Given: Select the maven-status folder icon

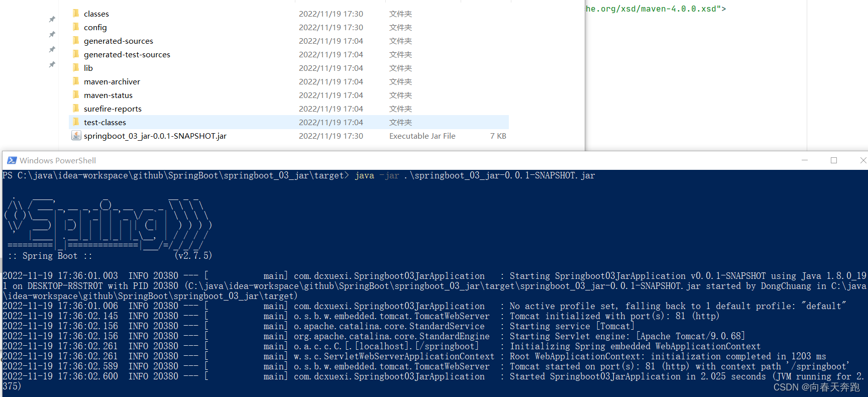Looking at the screenshot, I should (x=76, y=94).
